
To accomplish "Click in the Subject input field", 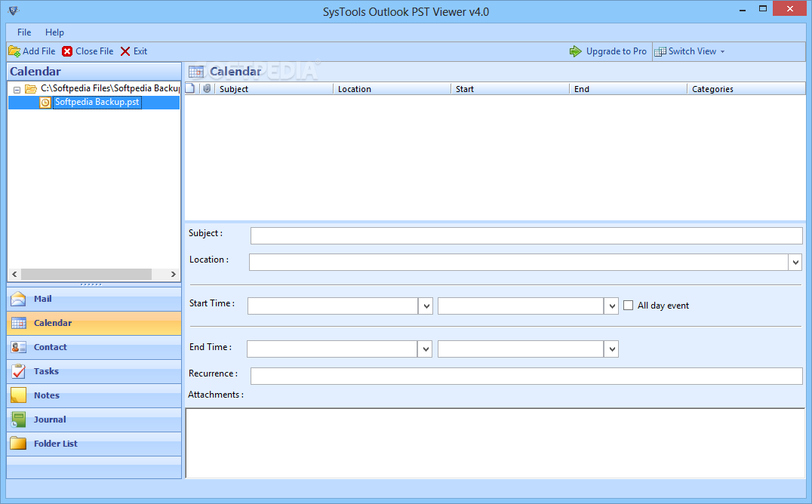I will point(526,235).
